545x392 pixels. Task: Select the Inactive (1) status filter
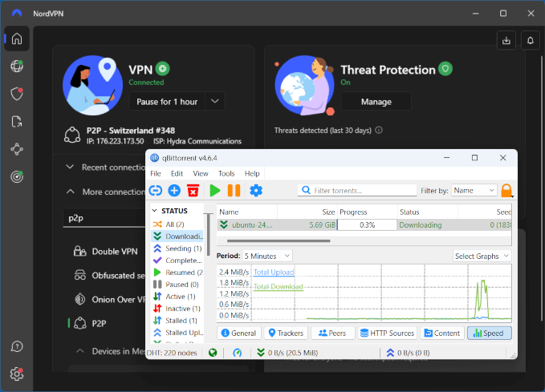[177, 309]
